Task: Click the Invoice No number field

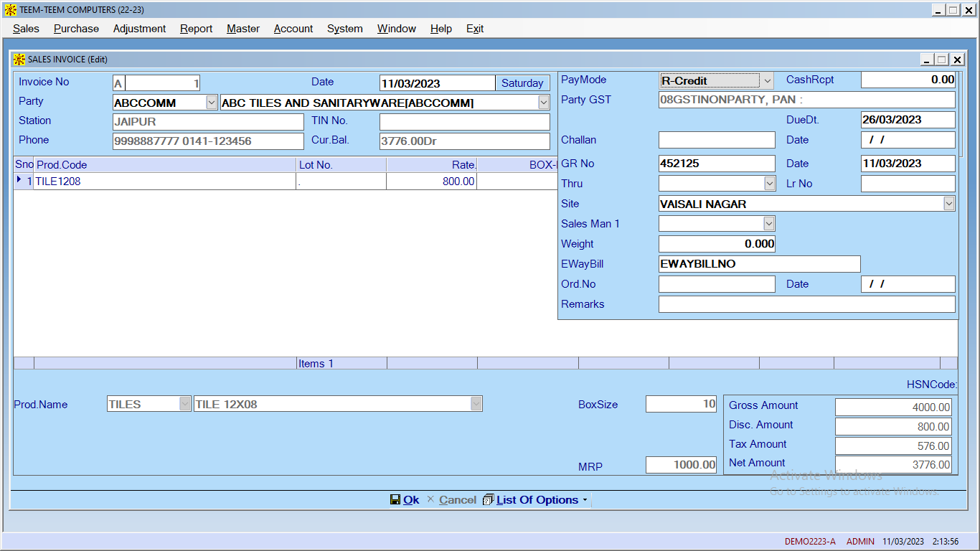Action: pos(163,83)
